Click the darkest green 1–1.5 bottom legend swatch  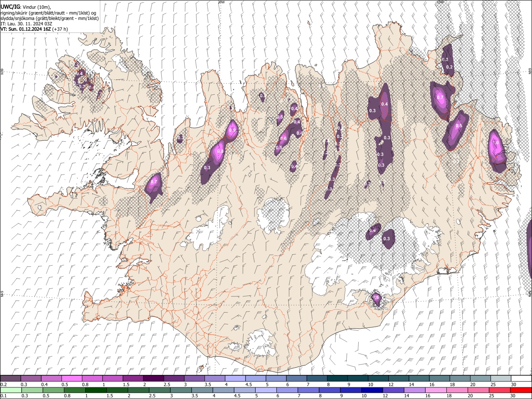pyautogui.click(x=96, y=390)
